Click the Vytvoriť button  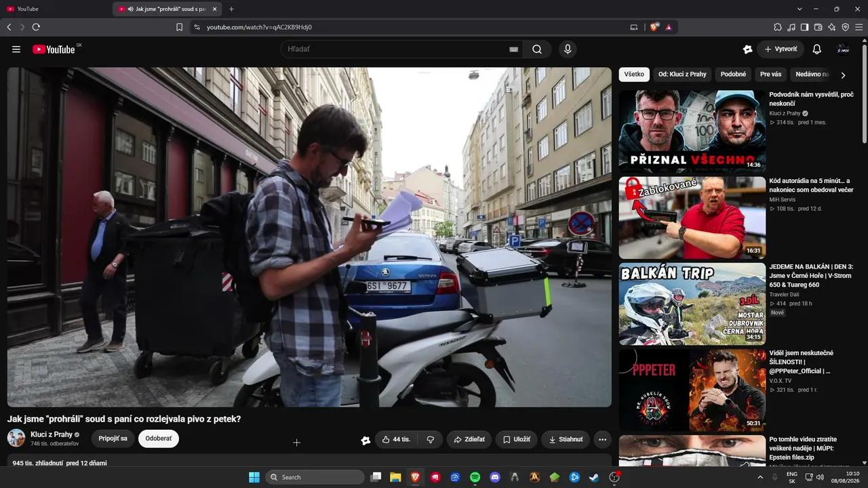click(780, 49)
